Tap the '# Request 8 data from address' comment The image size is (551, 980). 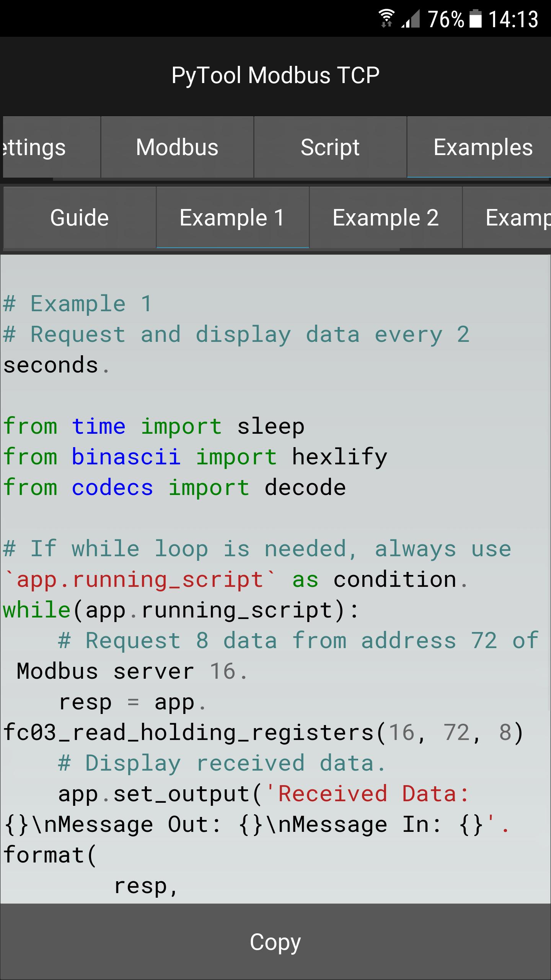click(x=298, y=641)
